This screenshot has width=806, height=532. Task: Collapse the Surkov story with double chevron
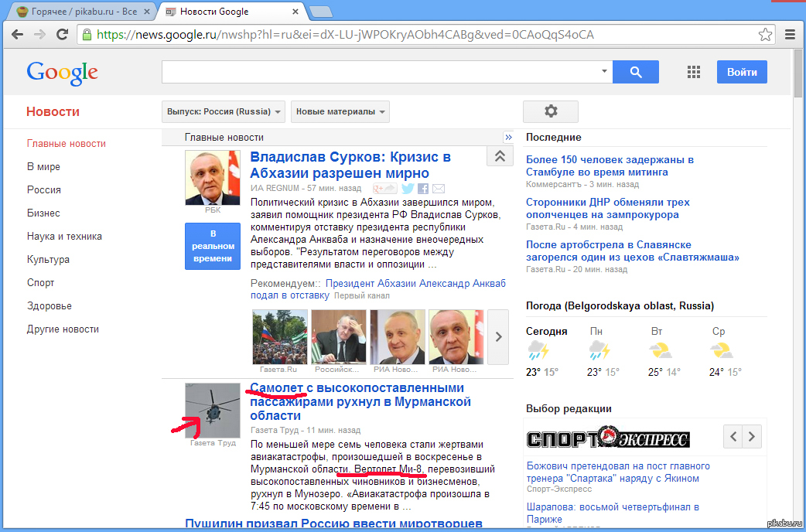pyautogui.click(x=500, y=156)
